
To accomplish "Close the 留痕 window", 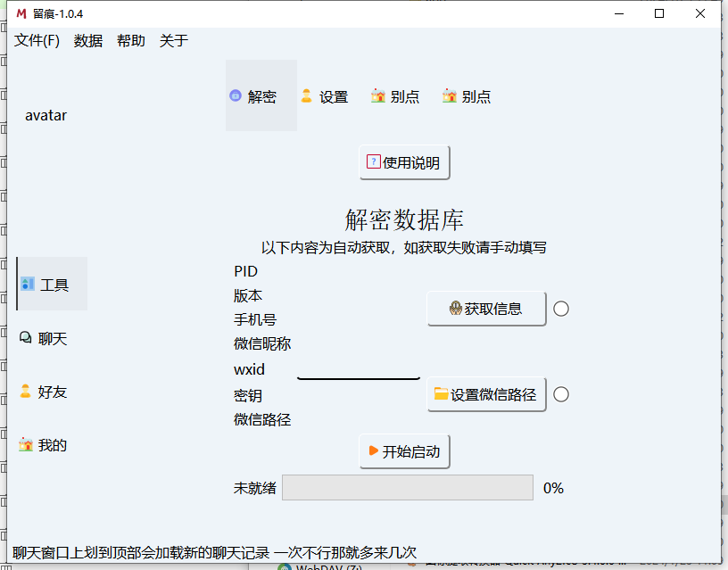I will click(x=700, y=13).
